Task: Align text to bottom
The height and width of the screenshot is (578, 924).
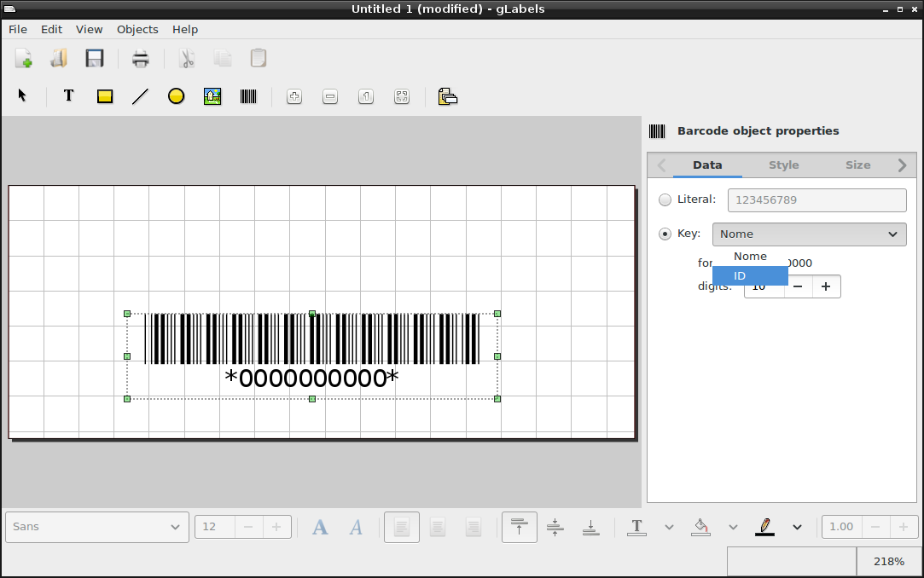Action: tap(590, 527)
